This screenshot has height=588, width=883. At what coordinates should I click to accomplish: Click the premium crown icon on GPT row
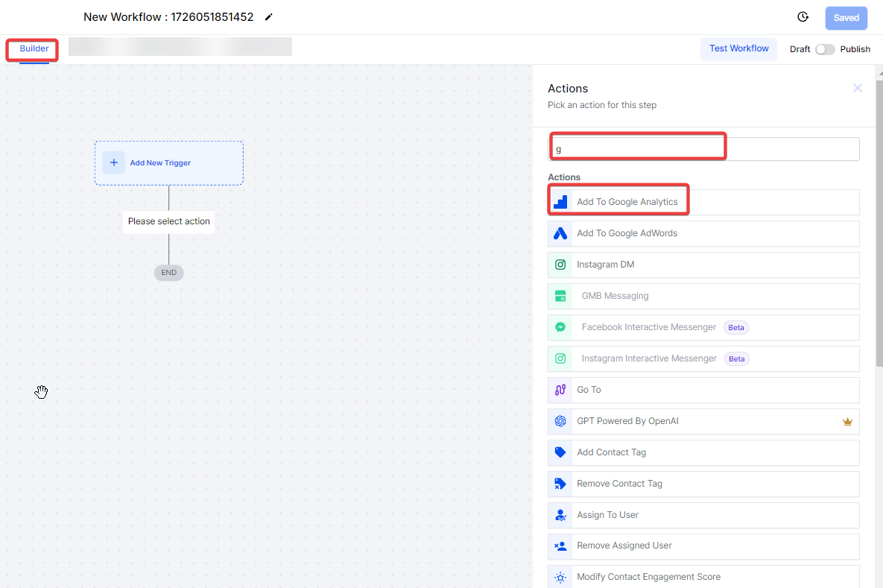point(847,421)
